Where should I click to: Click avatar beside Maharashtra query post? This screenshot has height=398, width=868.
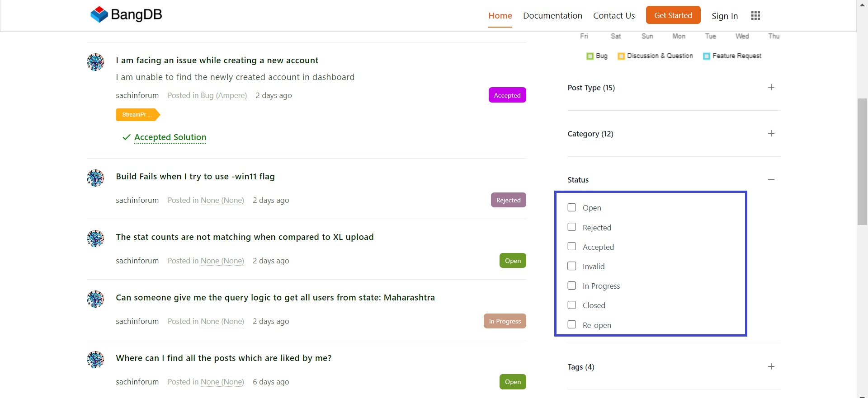coord(95,299)
